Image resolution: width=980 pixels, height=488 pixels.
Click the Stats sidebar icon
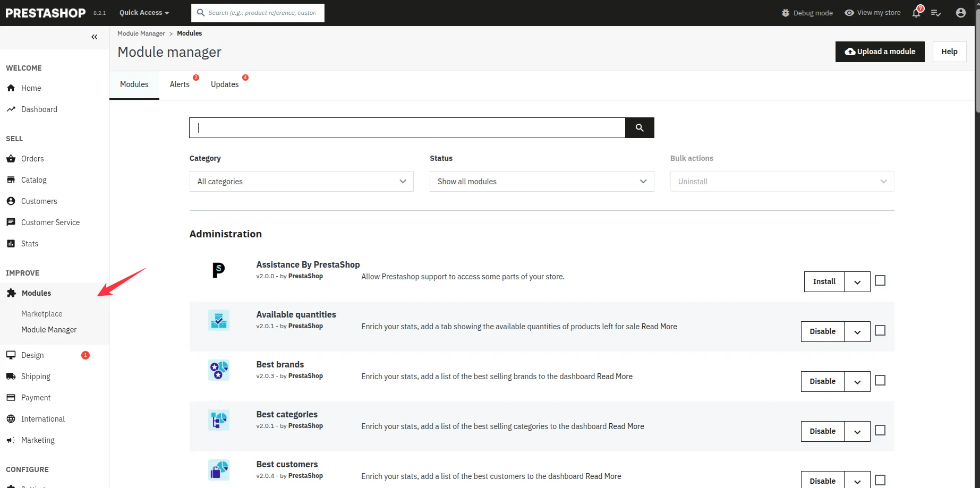(x=12, y=243)
